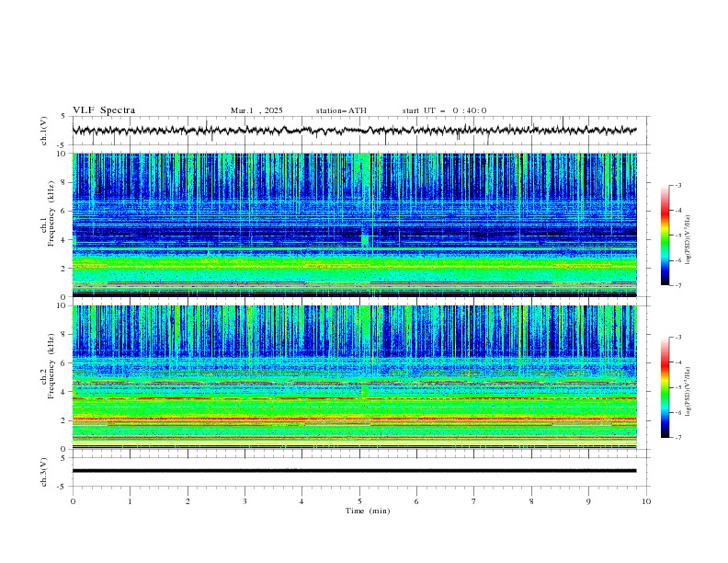Screen dimensions: 728x563
Task: Click the ch.2 spectrogram plot
Action: [354, 377]
